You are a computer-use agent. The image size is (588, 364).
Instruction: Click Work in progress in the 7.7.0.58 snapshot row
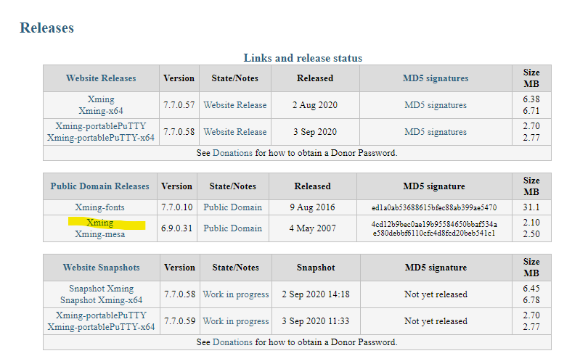(236, 294)
